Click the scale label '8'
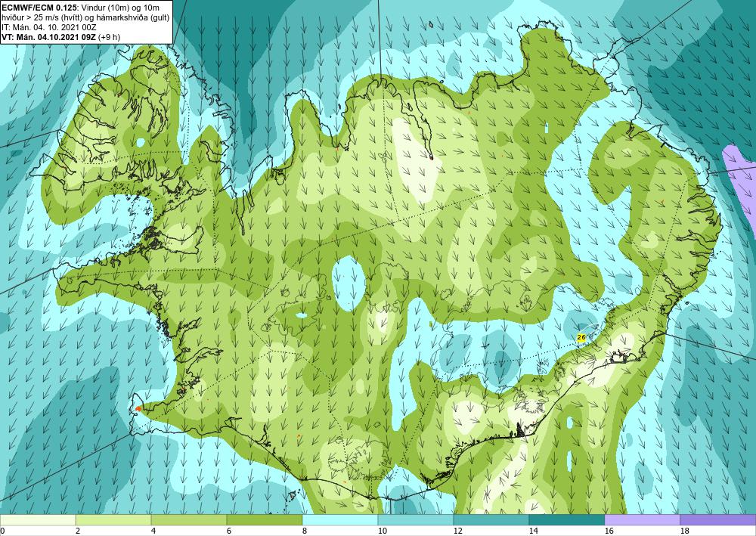 click(304, 531)
